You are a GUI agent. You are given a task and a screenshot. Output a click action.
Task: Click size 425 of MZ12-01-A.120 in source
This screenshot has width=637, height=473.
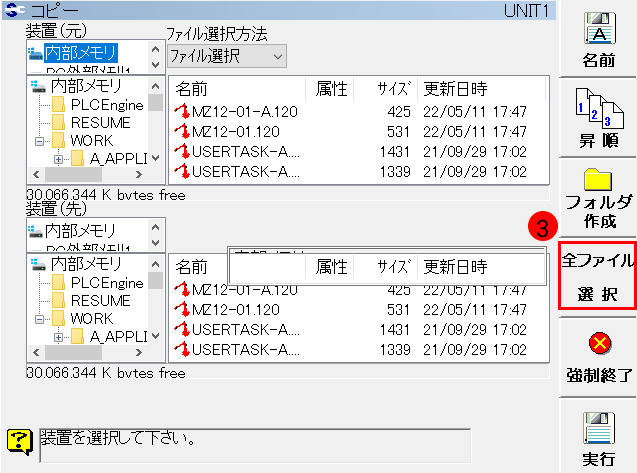click(399, 112)
